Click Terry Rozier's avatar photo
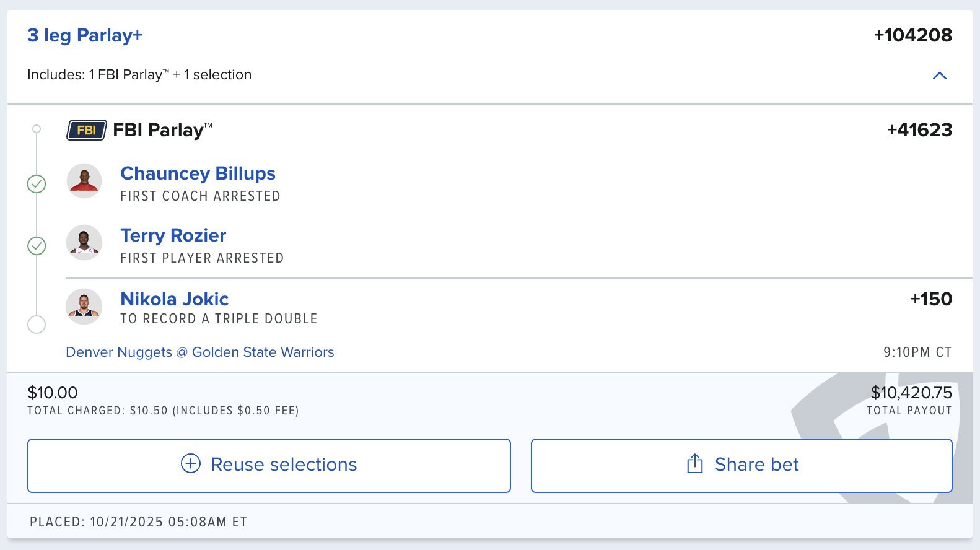This screenshot has height=550, width=980. tap(84, 242)
